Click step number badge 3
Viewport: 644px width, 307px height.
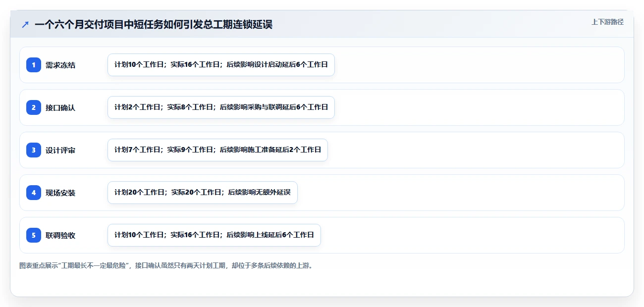point(34,150)
